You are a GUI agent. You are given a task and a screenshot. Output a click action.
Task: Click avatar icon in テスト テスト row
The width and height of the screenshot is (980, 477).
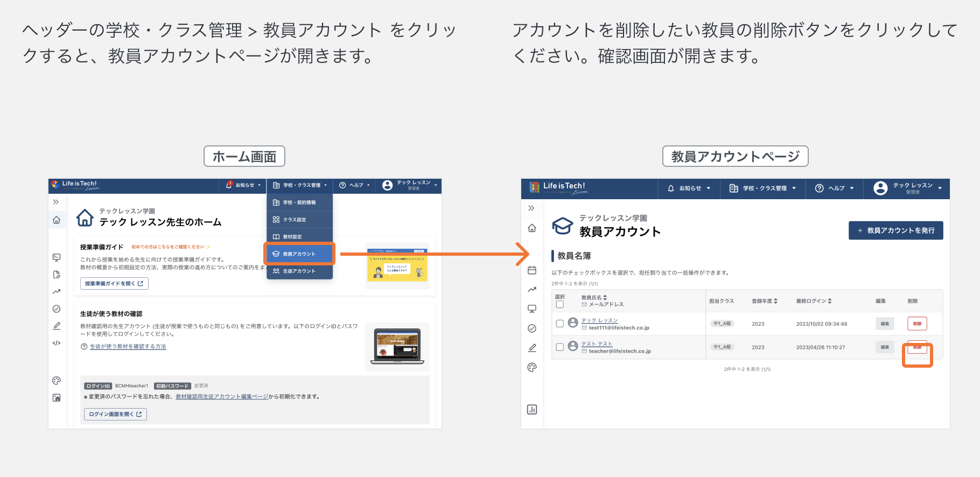[573, 346]
